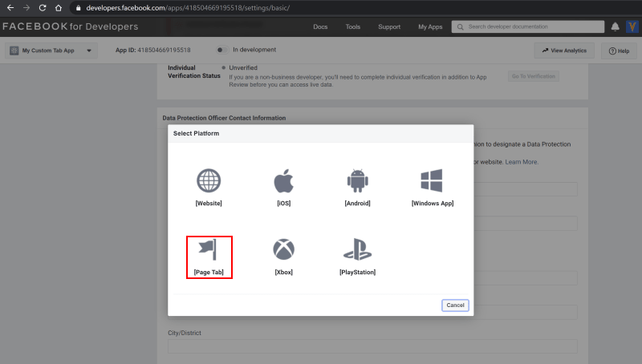This screenshot has height=364, width=642.
Task: Open the Help button
Action: [x=619, y=51]
